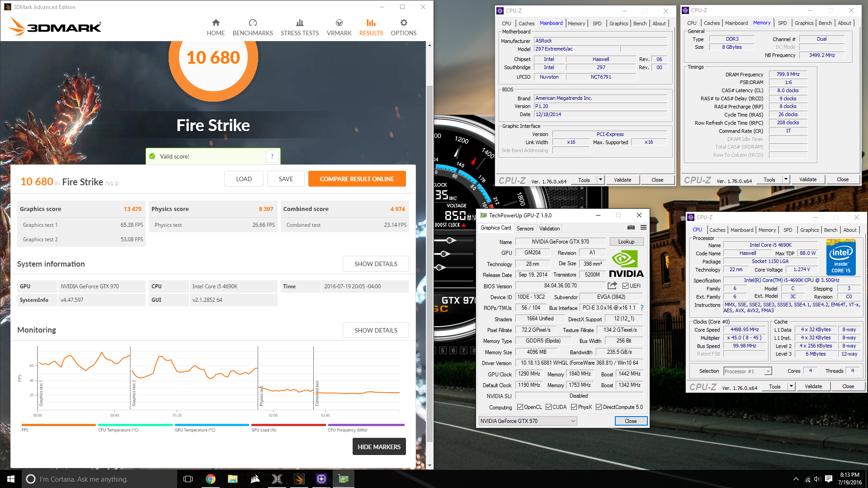Open the STRESS TESTS section
The image size is (868, 488).
[x=300, y=28]
